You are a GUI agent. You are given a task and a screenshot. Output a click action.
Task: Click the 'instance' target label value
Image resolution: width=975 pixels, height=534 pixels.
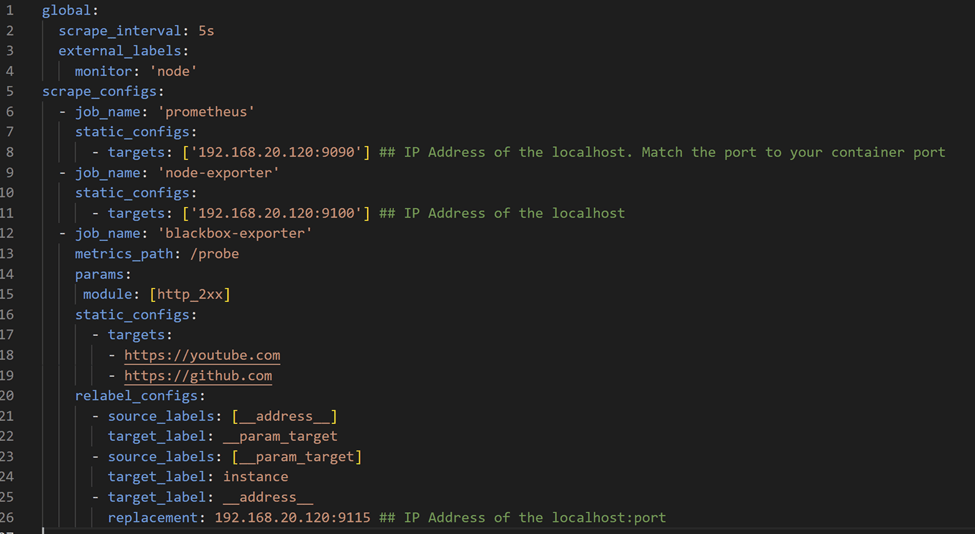pyautogui.click(x=255, y=477)
